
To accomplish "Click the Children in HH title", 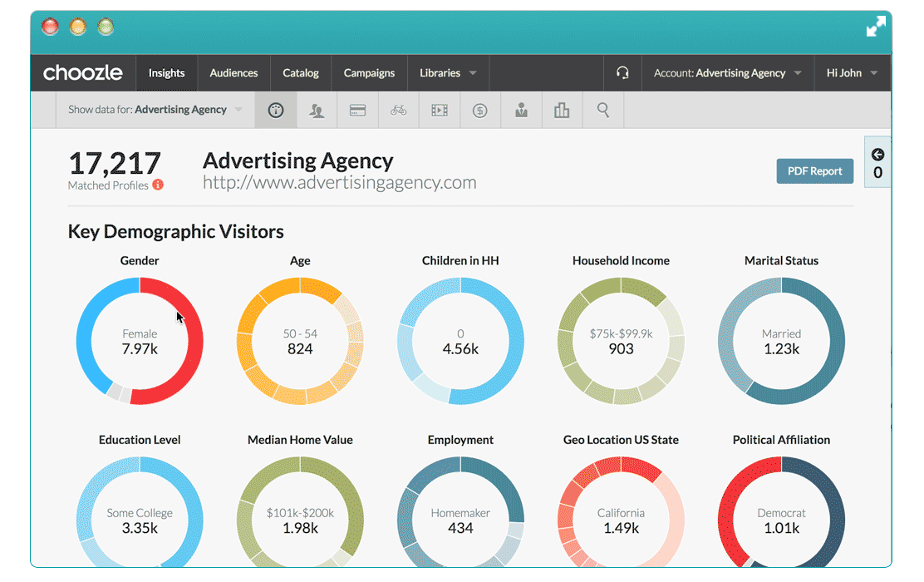I will pos(461,260).
